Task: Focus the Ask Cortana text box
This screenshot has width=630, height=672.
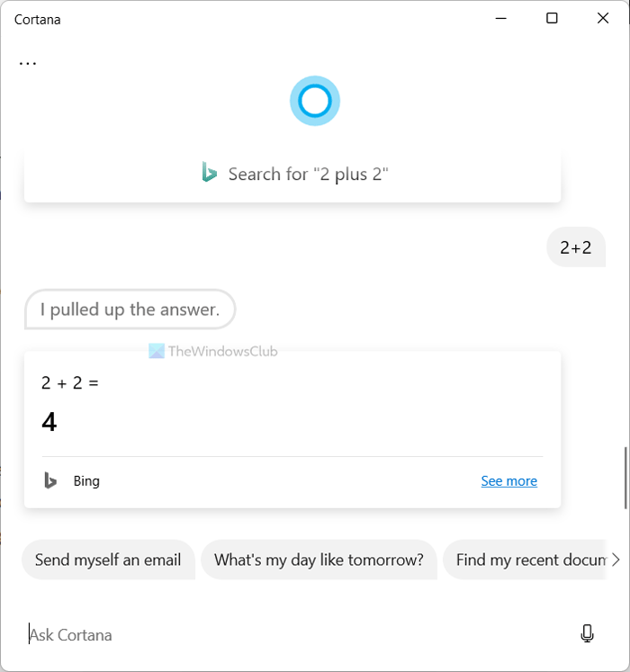Action: (288, 635)
